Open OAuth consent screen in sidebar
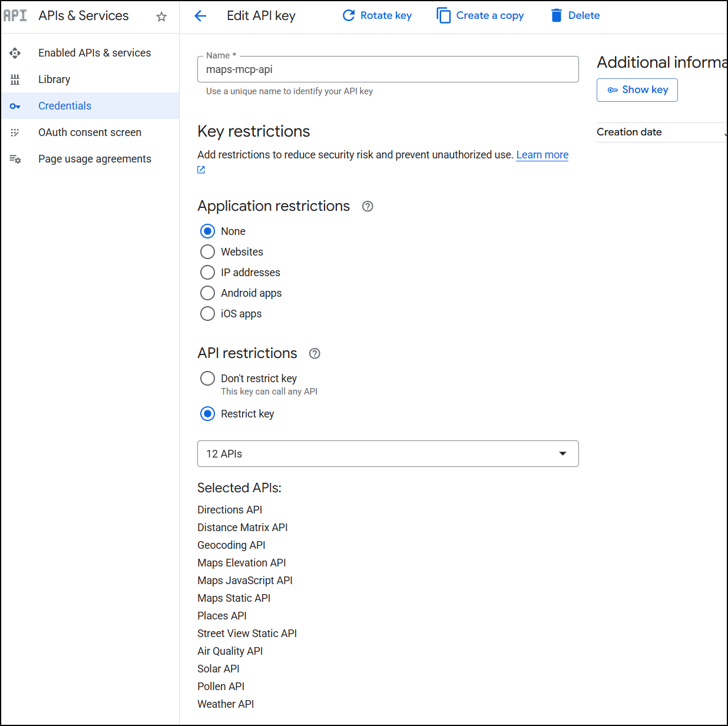The width and height of the screenshot is (728, 726). click(90, 132)
